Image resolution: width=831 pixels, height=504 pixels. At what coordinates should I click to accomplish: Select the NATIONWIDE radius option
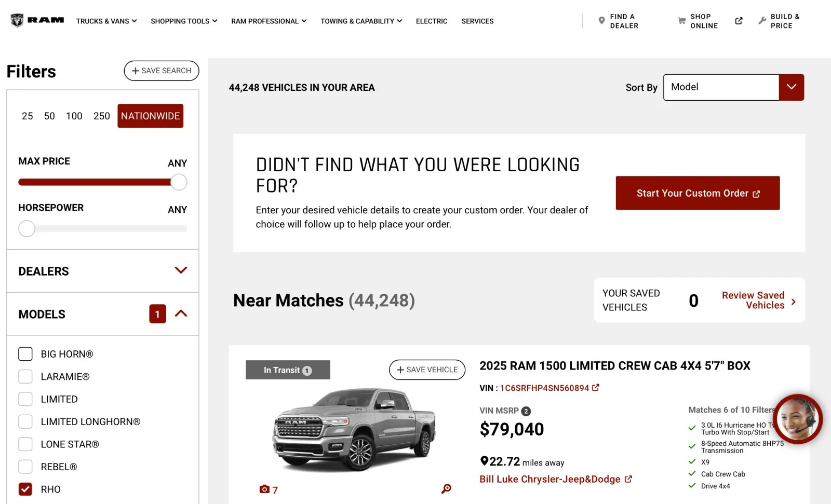[x=151, y=116]
